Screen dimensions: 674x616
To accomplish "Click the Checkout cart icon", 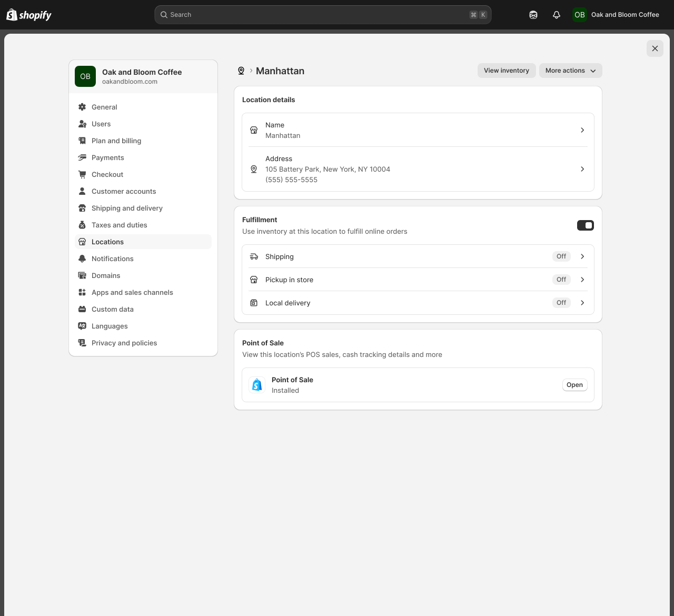I will [x=82, y=174].
